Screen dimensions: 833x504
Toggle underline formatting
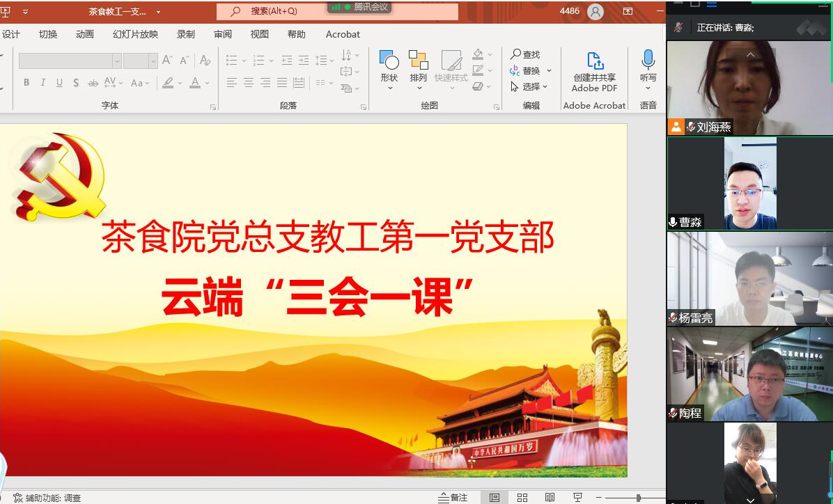[x=59, y=83]
